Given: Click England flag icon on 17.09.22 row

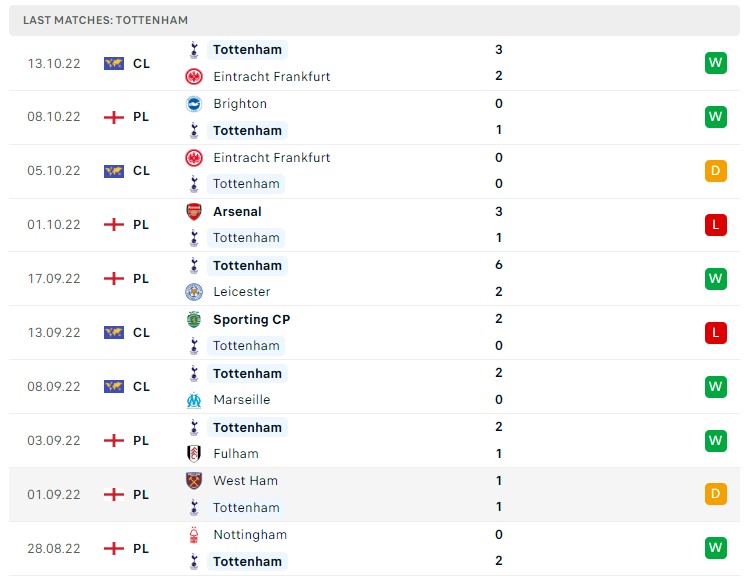Looking at the screenshot, I should pos(114,279).
